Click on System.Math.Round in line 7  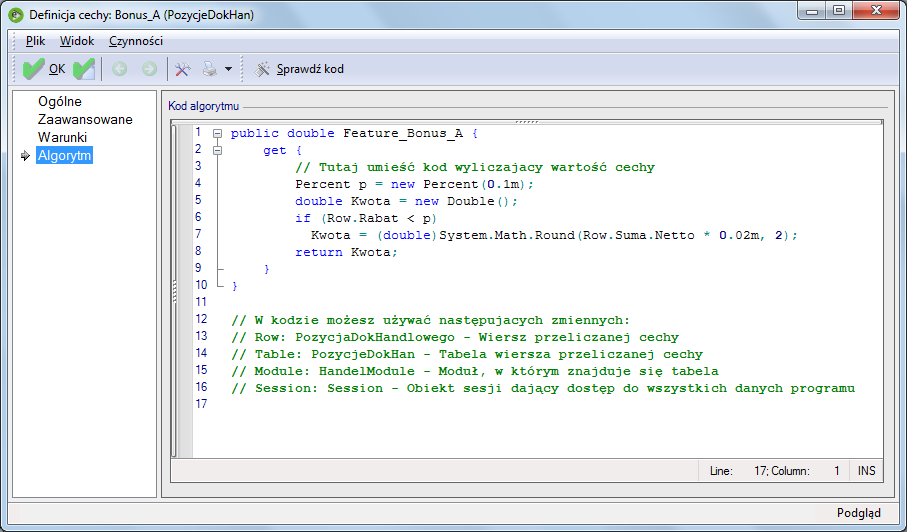(507, 235)
